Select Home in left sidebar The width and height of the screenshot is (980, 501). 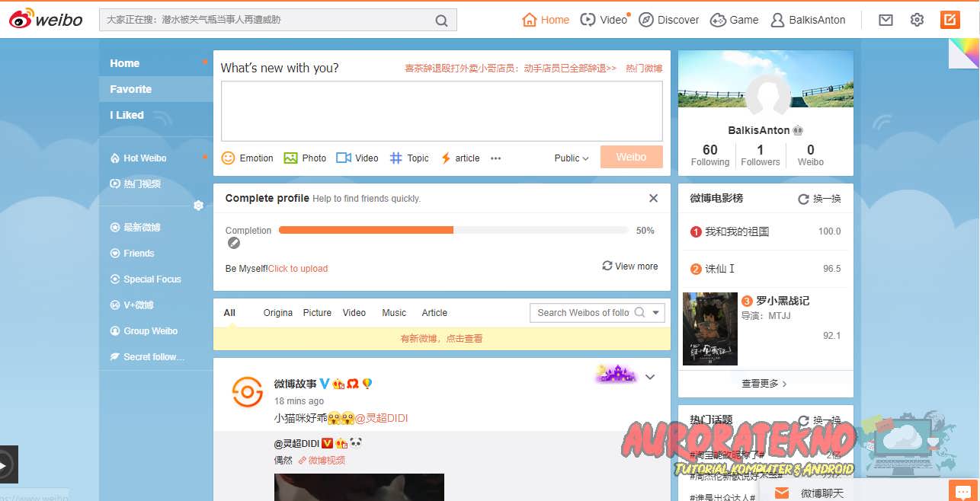tap(155, 63)
